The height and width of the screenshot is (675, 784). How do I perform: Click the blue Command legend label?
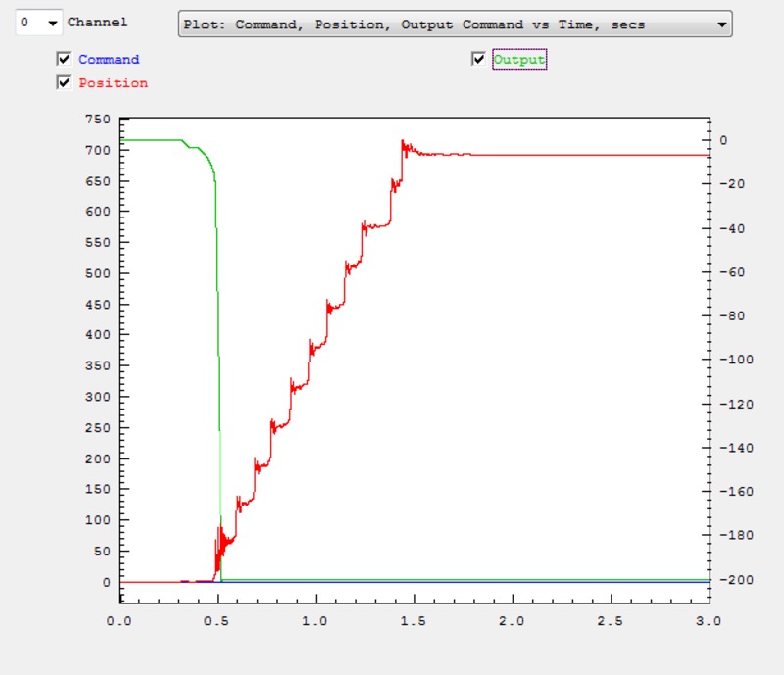pyautogui.click(x=109, y=60)
